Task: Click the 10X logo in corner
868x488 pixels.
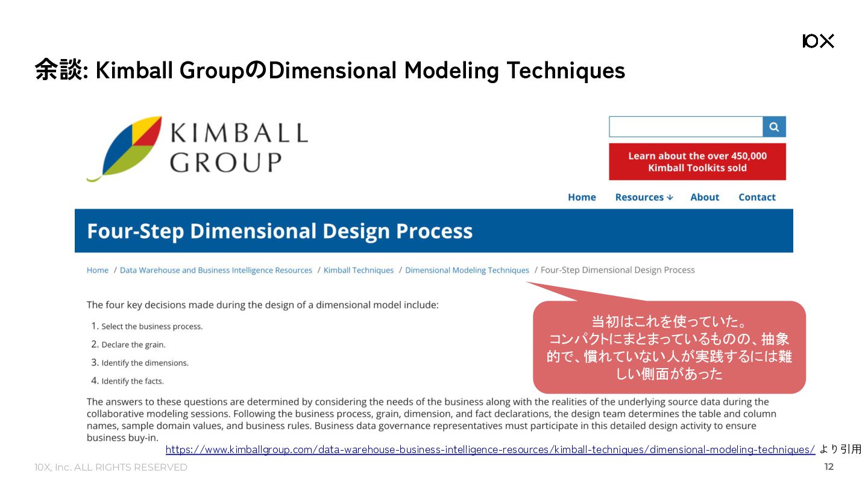Action: tap(818, 41)
